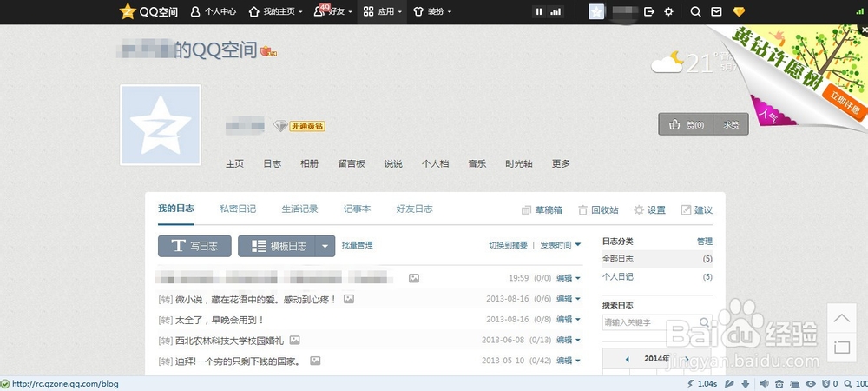Open the 编辑 dropdown for the 迪拜 entry
Viewport: 868px width, 391px height.
568,361
